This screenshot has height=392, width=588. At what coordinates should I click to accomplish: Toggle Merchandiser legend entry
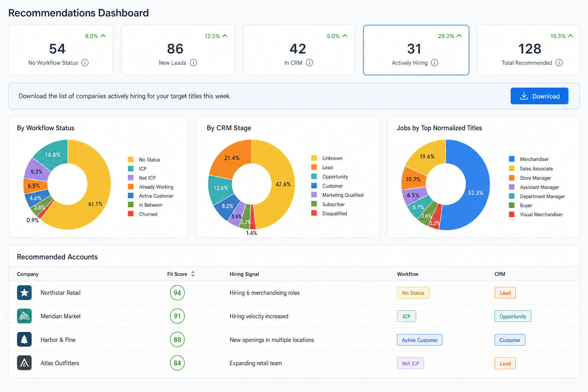(x=529, y=159)
